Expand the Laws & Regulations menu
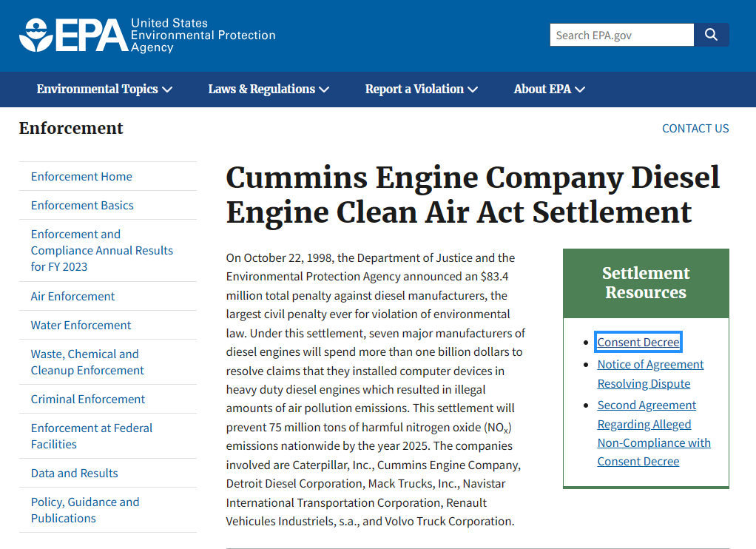The height and width of the screenshot is (549, 756). (269, 90)
